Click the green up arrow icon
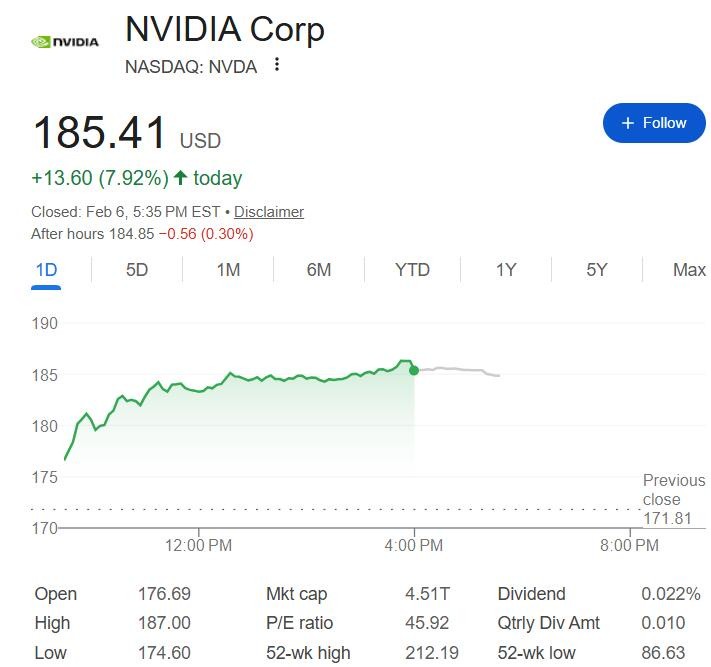The width and height of the screenshot is (711, 667). [180, 178]
